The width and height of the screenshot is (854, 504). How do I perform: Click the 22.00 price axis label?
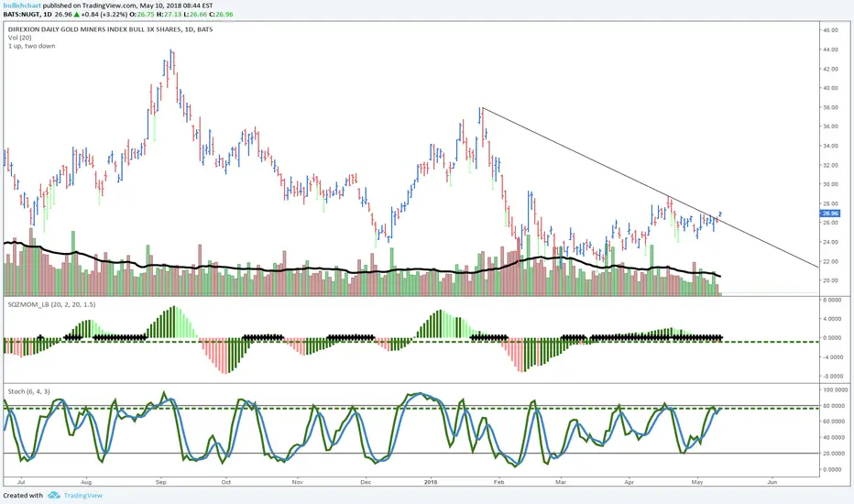point(830,262)
